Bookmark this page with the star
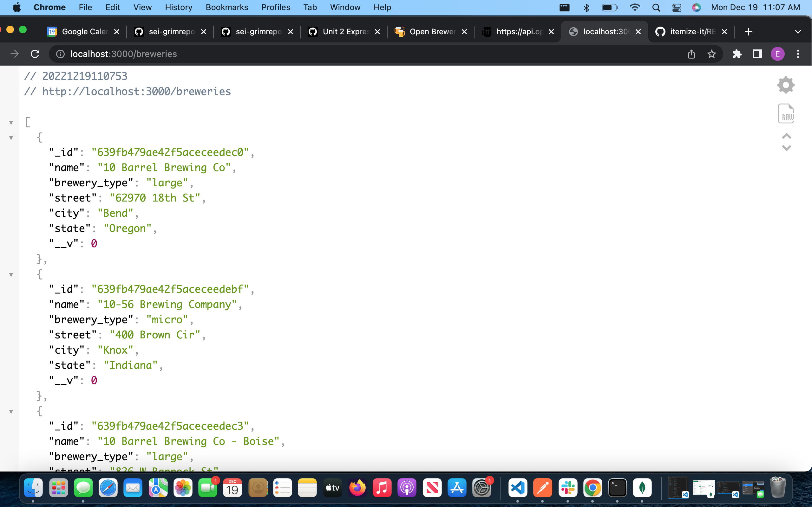 point(711,54)
